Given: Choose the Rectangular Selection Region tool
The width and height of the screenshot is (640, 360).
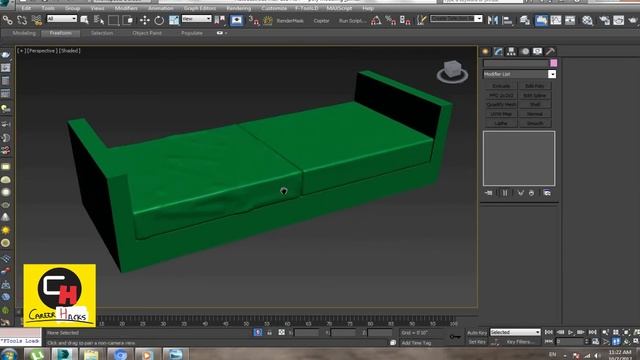Looking at the screenshot, I should pos(113,20).
